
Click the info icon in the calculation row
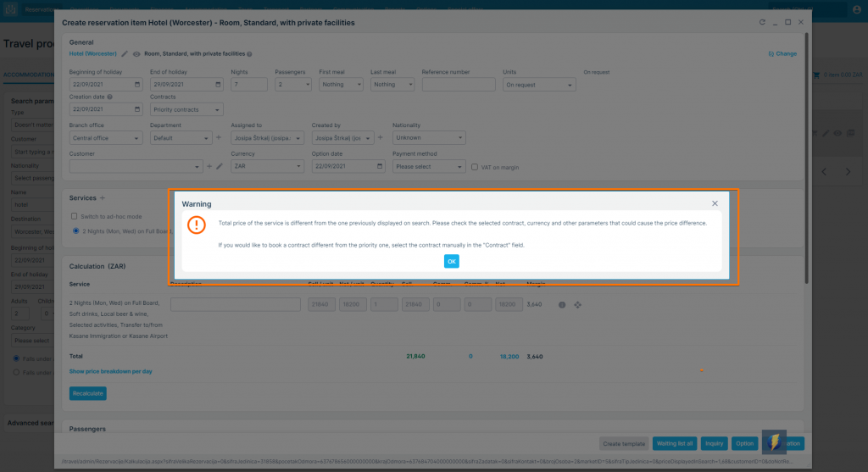561,305
